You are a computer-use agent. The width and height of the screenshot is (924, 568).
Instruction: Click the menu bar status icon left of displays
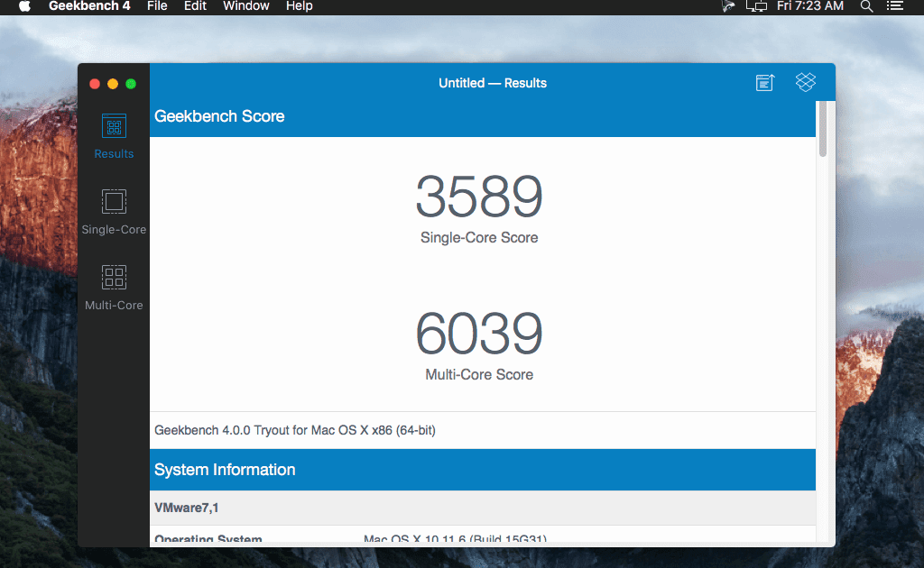tap(728, 6)
